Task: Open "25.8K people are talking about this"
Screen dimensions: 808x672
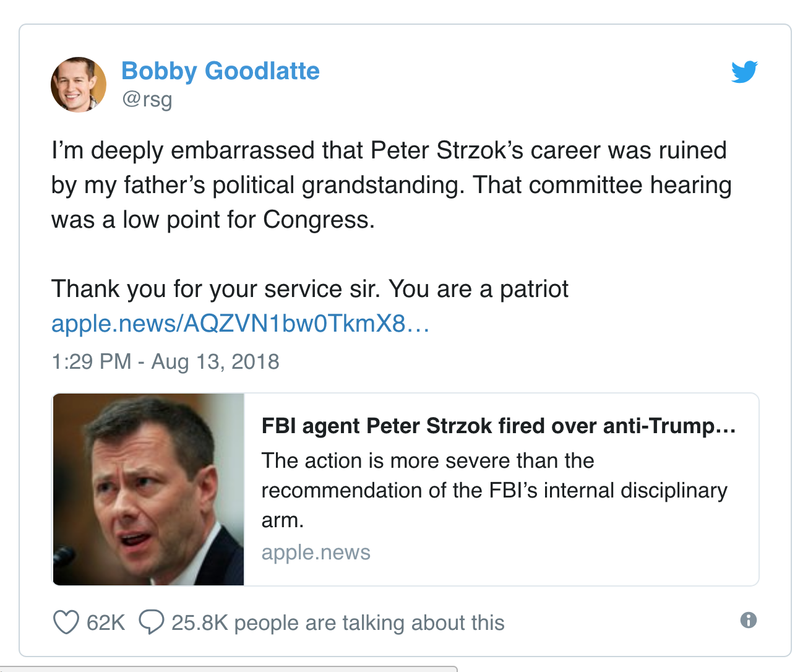Action: coord(338,622)
